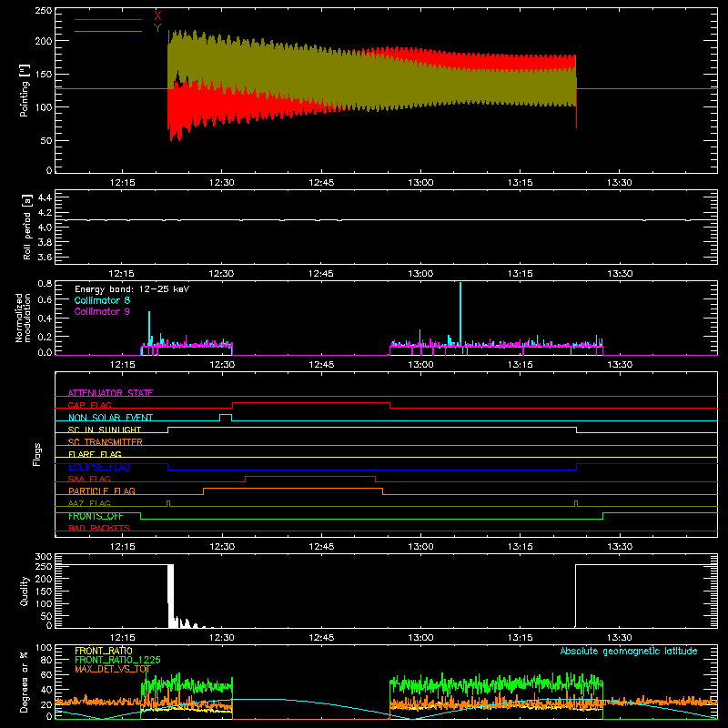Image resolution: width=728 pixels, height=728 pixels.
Task: Click the orange MAX_DET_VS_TOT legend entry
Action: [113, 669]
